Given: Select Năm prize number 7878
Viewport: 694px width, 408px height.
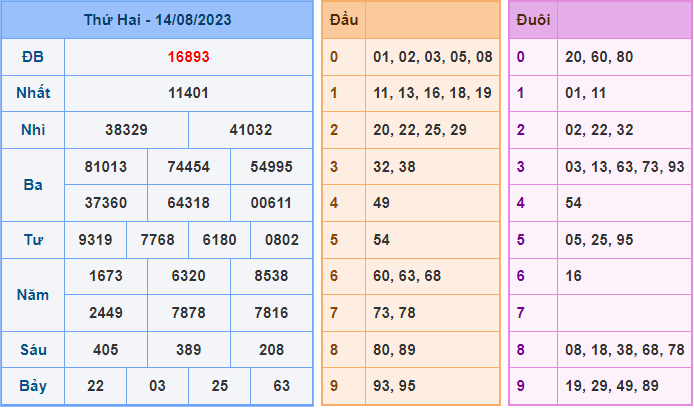Looking at the screenshot, I should [x=189, y=313].
